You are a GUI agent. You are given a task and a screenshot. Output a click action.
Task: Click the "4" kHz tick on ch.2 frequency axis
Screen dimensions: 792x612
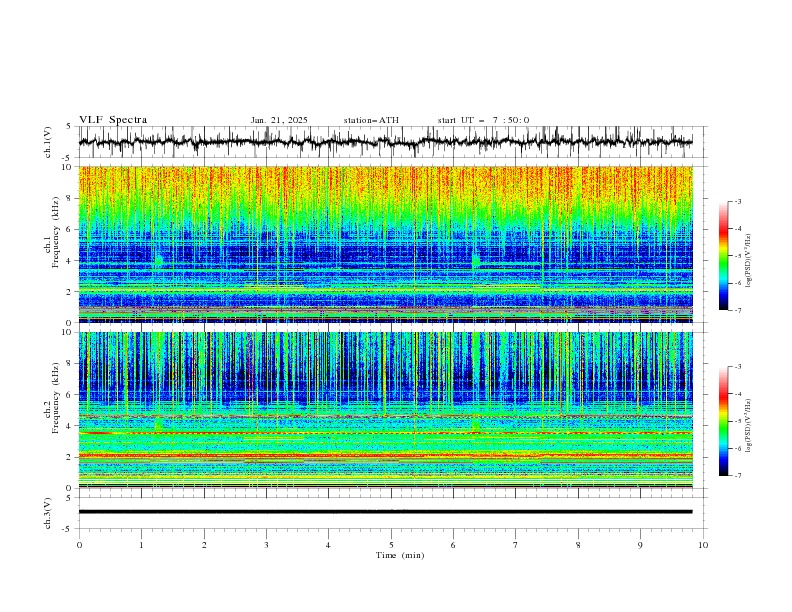click(70, 426)
